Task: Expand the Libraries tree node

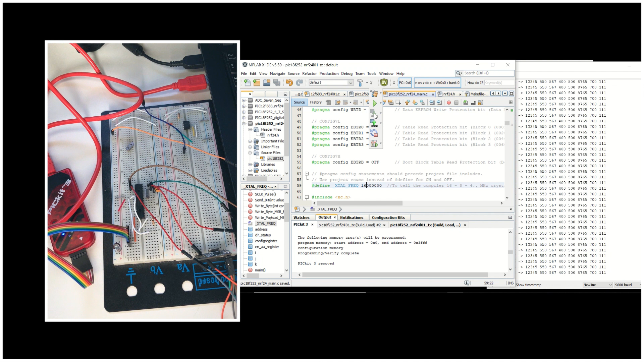Action: click(x=250, y=165)
